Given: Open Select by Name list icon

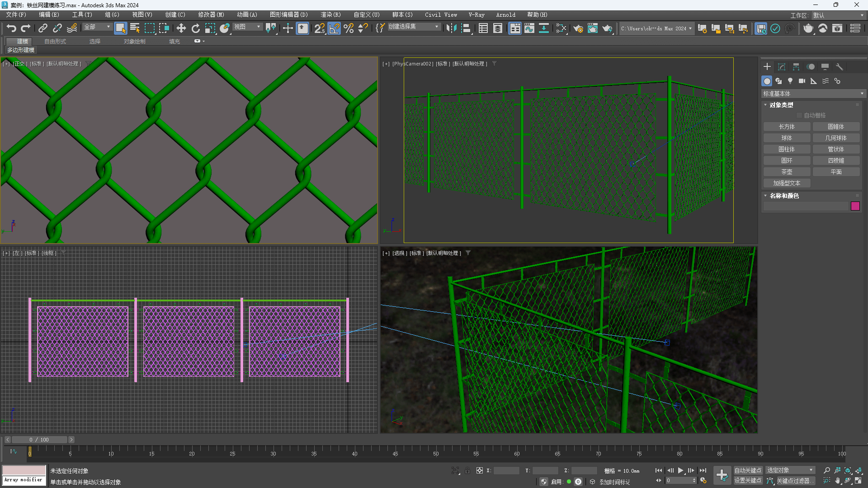Looking at the screenshot, I should [x=135, y=28].
